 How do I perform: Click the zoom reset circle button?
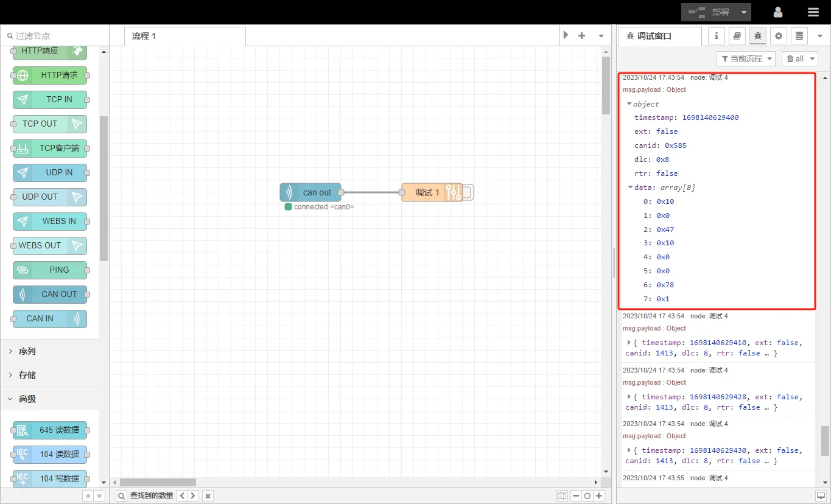click(x=587, y=496)
